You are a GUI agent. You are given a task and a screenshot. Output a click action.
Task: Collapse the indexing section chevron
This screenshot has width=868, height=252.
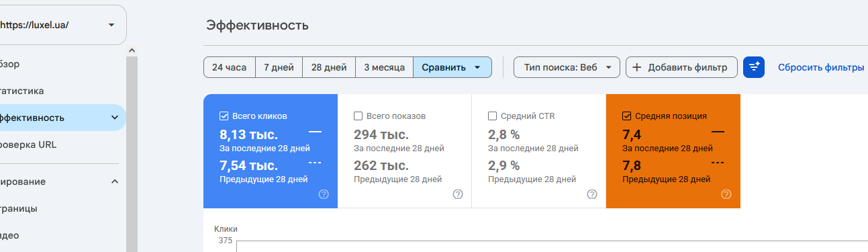pyautogui.click(x=114, y=181)
